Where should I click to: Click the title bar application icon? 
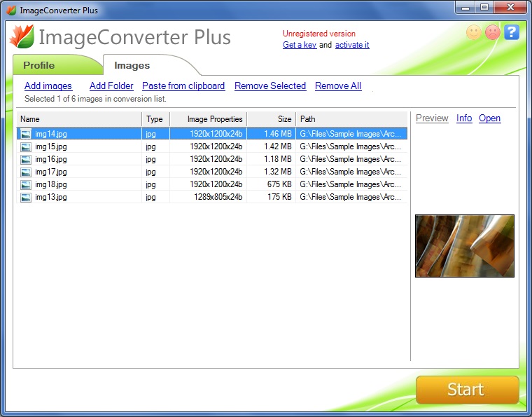tap(11, 11)
